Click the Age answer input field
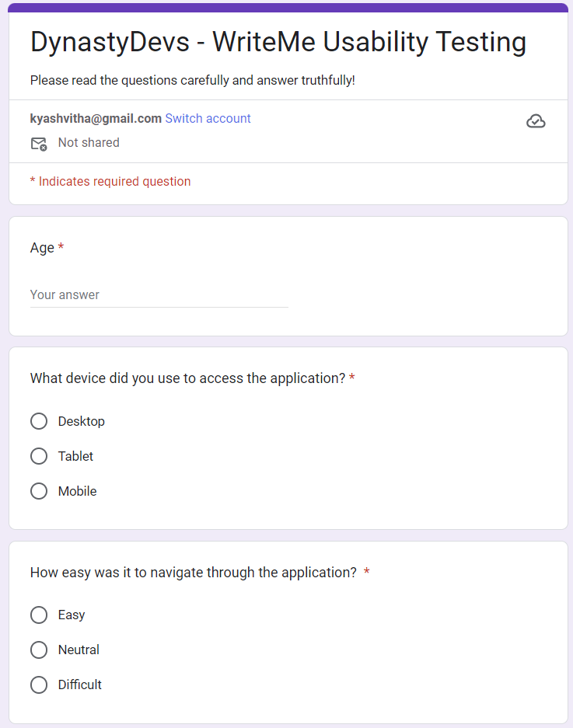Viewport: 573px width, 728px height. [159, 295]
